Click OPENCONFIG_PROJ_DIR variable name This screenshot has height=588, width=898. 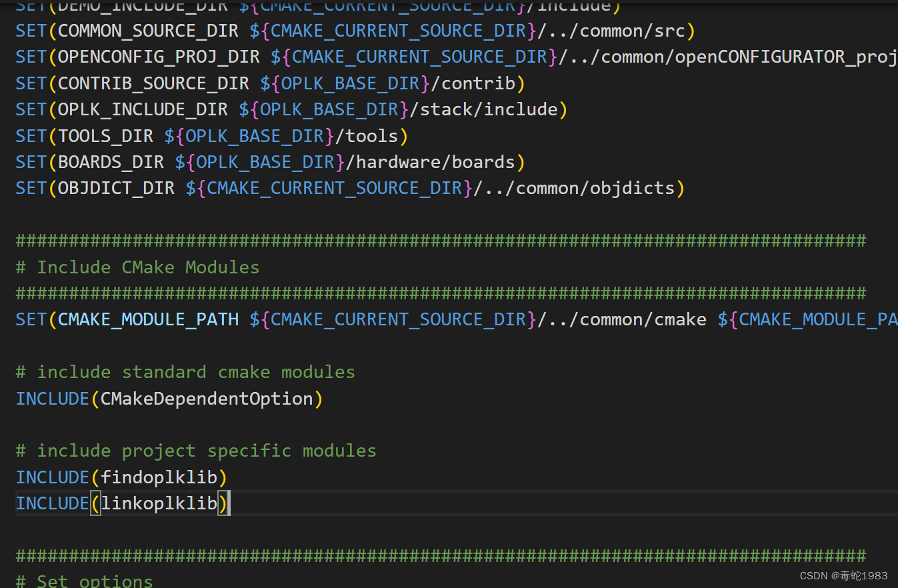point(159,57)
